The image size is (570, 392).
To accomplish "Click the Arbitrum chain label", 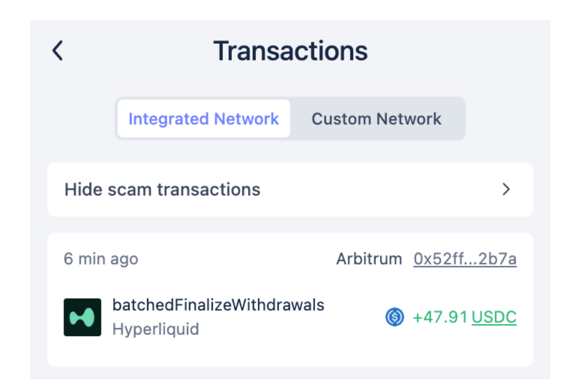I will pos(369,259).
